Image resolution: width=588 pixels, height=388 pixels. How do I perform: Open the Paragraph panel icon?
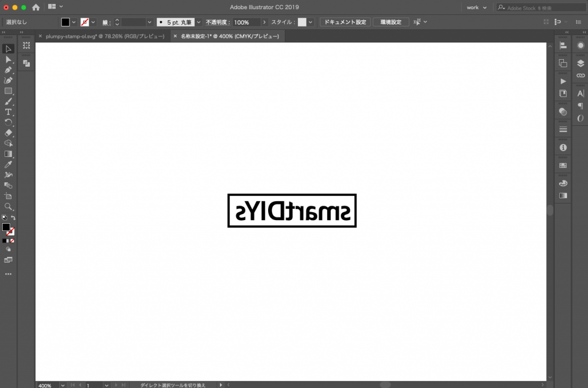tap(581, 106)
